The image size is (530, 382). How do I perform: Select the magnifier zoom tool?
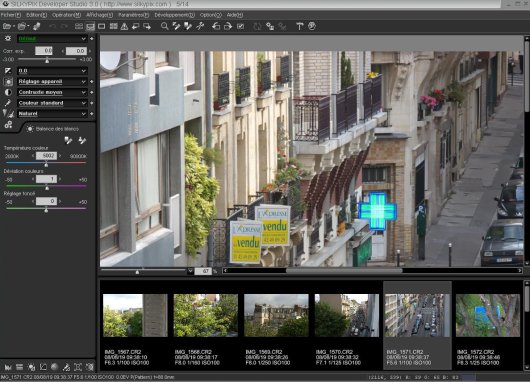(x=165, y=26)
